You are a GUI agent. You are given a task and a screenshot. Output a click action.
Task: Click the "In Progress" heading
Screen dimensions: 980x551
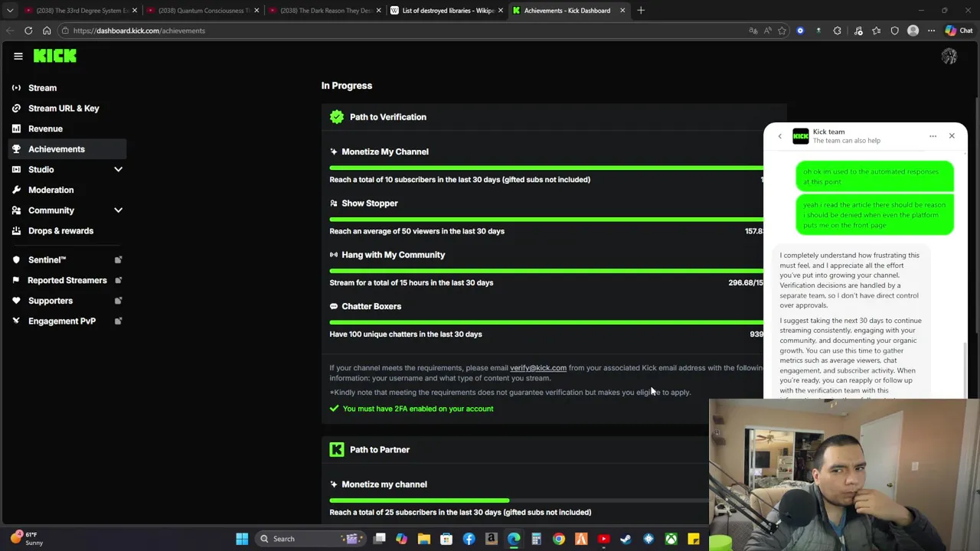point(347,86)
